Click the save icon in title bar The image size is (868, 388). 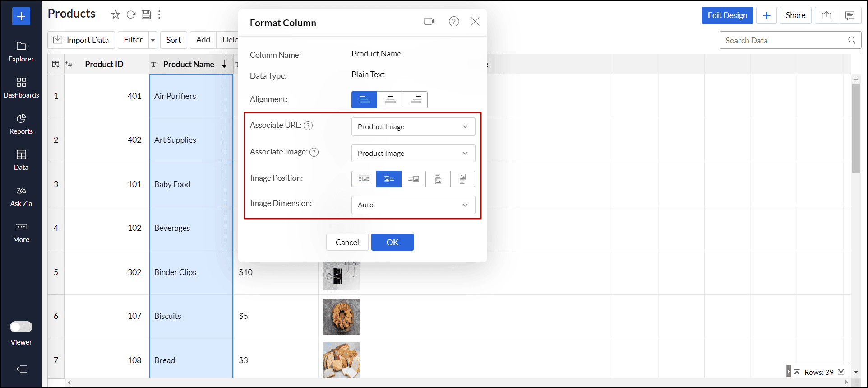[x=146, y=15]
